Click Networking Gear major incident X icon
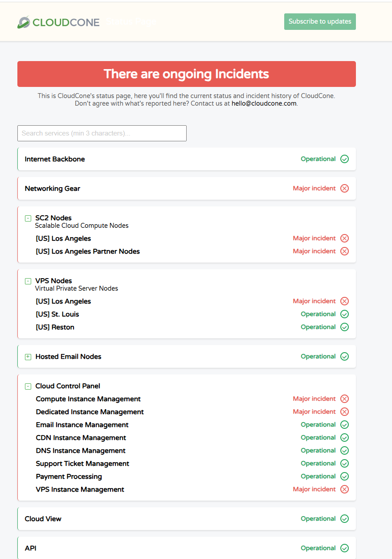 coord(344,189)
